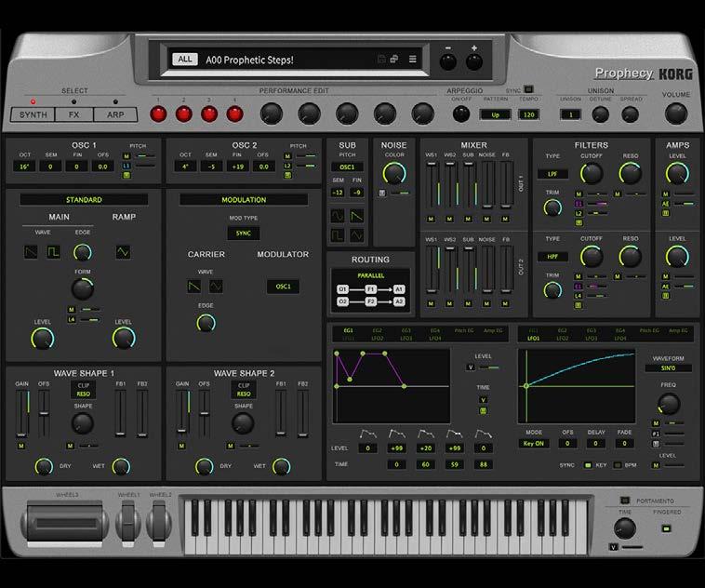Select the square wave in OSC 1 Main
This screenshot has width=705, height=588.
(x=54, y=252)
